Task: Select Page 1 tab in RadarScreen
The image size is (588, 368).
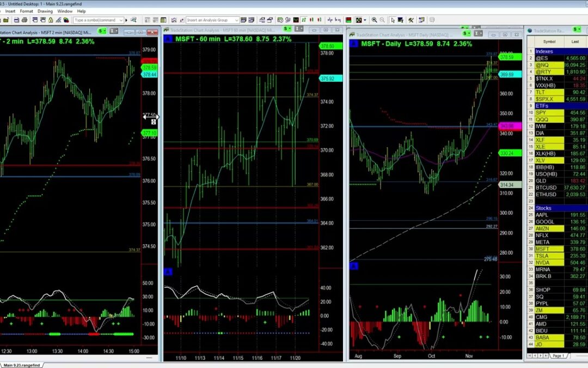Action: pos(558,355)
